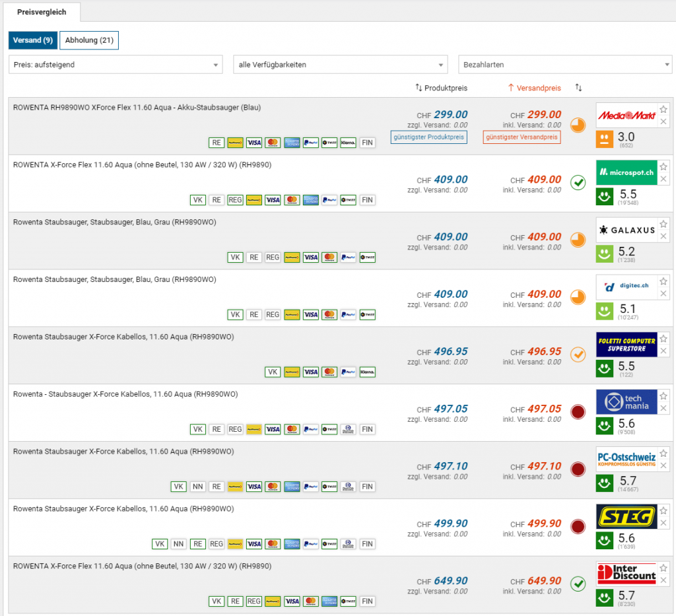
Task: Favorite the MediaMarkt offer with the star
Action: (663, 110)
